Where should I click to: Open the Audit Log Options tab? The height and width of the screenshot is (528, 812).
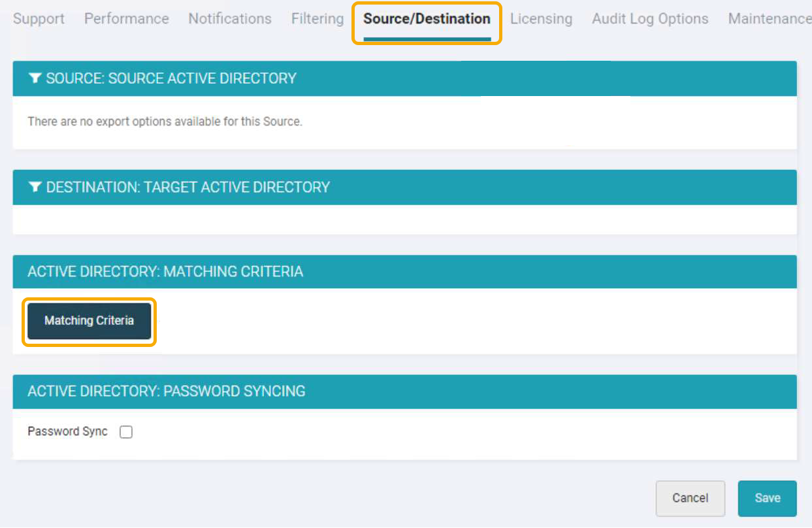(649, 19)
